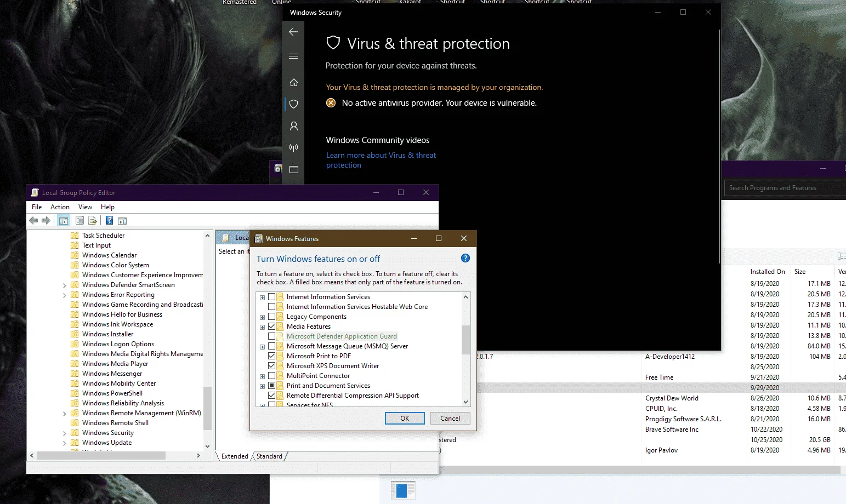Image resolution: width=846 pixels, height=504 pixels.
Task: Uncheck the Media Features checkbox
Action: 271,327
